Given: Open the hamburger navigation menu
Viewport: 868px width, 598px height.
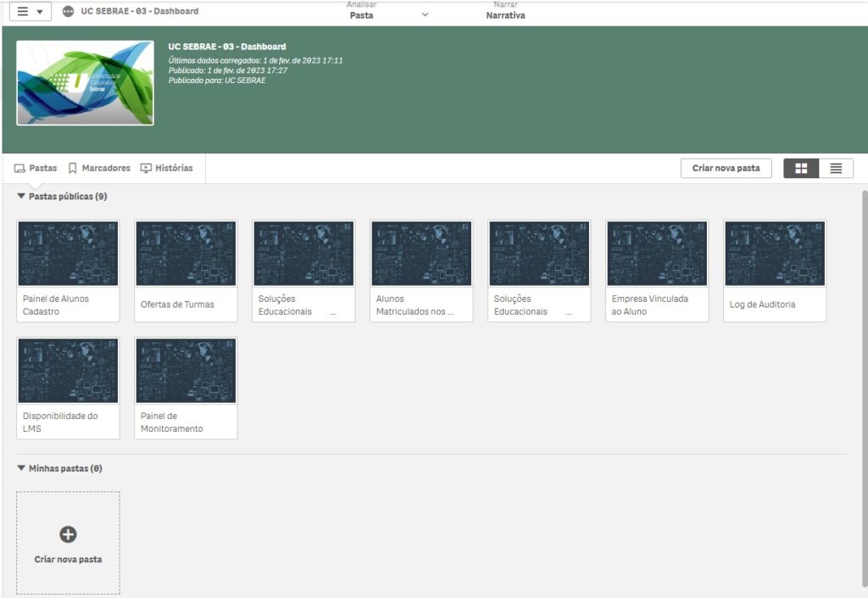Looking at the screenshot, I should 30,12.
